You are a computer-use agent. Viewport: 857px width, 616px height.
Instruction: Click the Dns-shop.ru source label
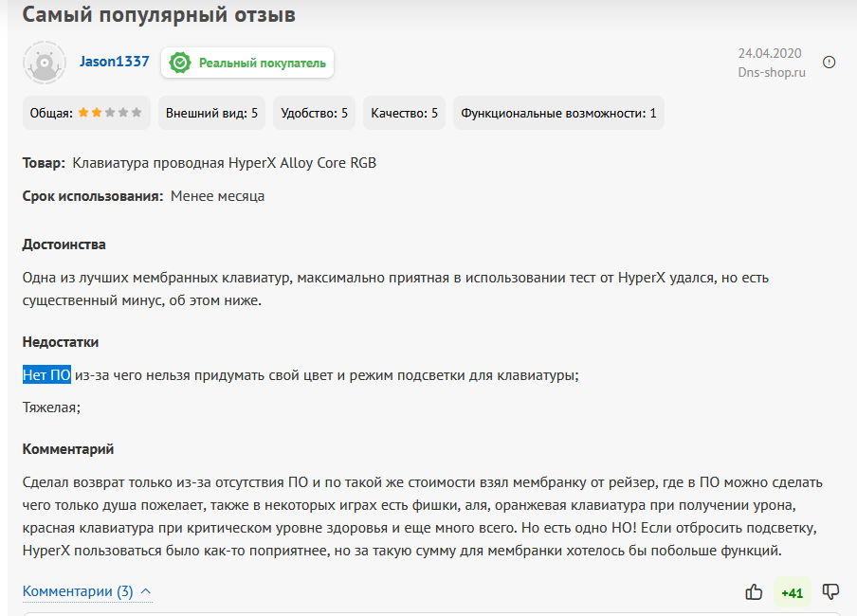coord(772,72)
